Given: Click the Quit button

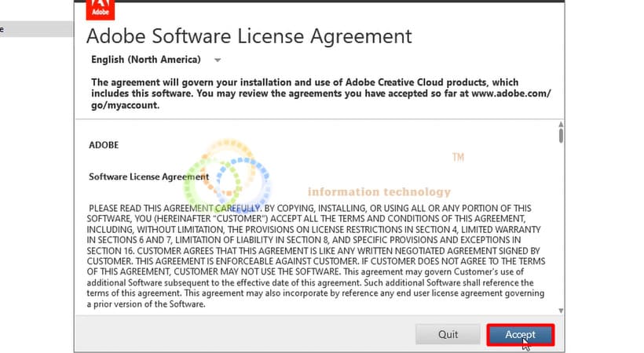Looking at the screenshot, I should [x=448, y=334].
